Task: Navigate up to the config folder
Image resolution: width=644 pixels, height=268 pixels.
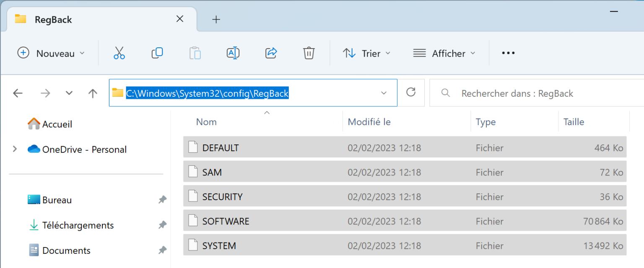Action: [92, 93]
